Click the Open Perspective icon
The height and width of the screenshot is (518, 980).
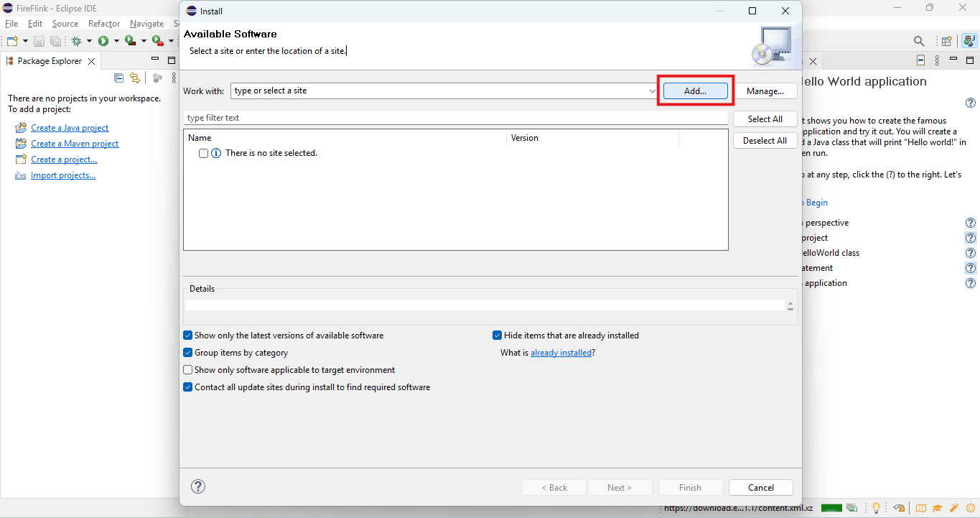[947, 41]
